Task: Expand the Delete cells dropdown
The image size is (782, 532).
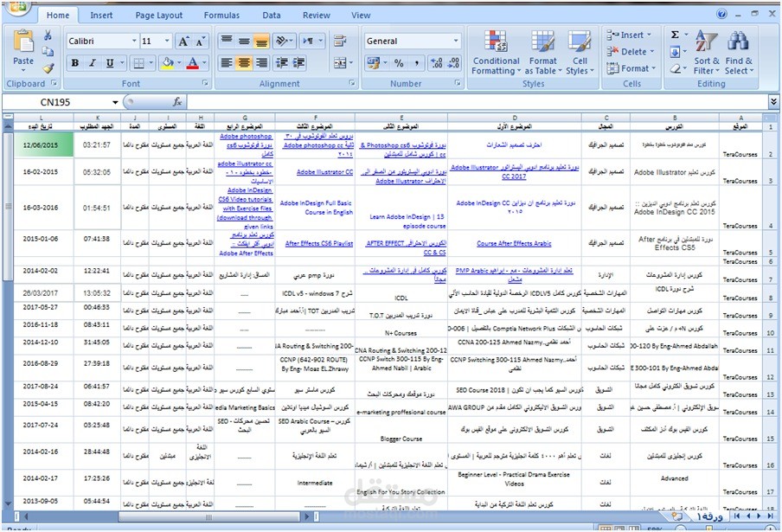Action: (652, 52)
